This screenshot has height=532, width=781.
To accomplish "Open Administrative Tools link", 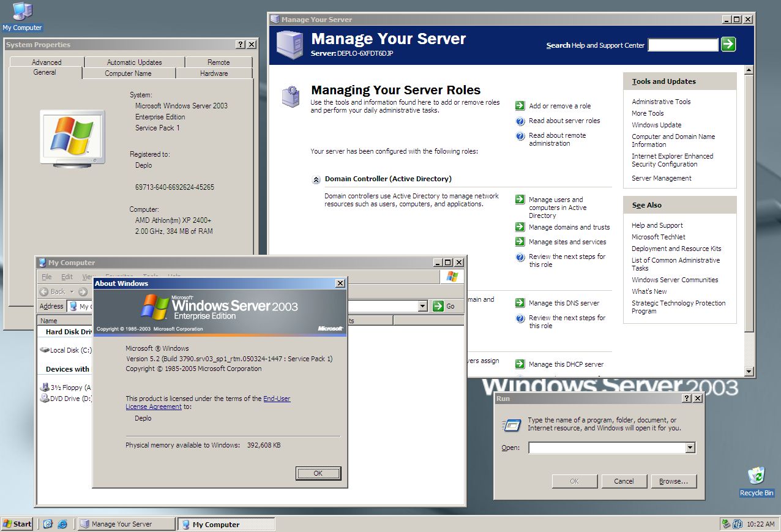I will [661, 102].
